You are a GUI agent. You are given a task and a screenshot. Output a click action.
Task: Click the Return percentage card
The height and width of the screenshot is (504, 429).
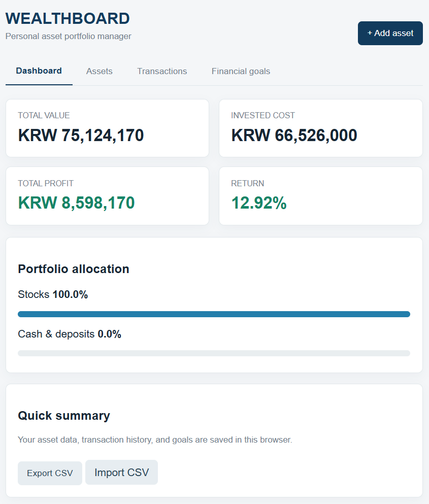click(321, 196)
